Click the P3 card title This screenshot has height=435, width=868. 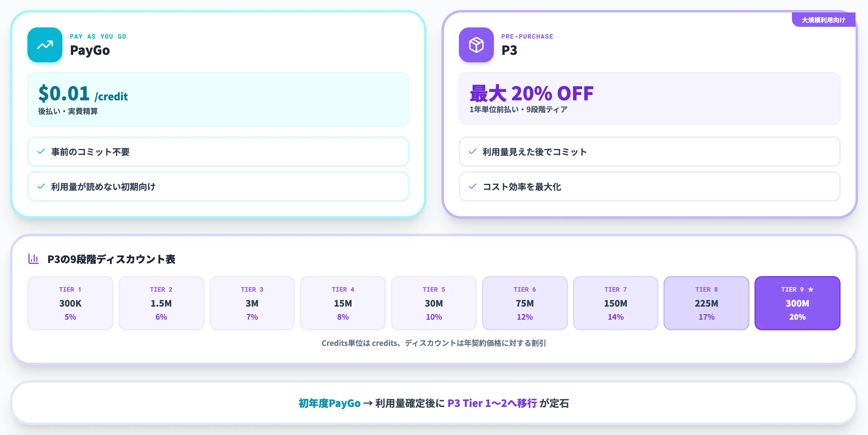[x=509, y=50]
